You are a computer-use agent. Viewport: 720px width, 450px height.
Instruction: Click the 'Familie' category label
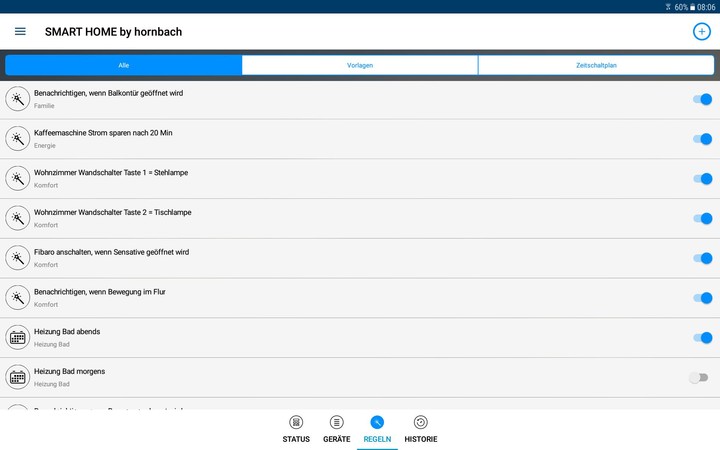point(44,106)
